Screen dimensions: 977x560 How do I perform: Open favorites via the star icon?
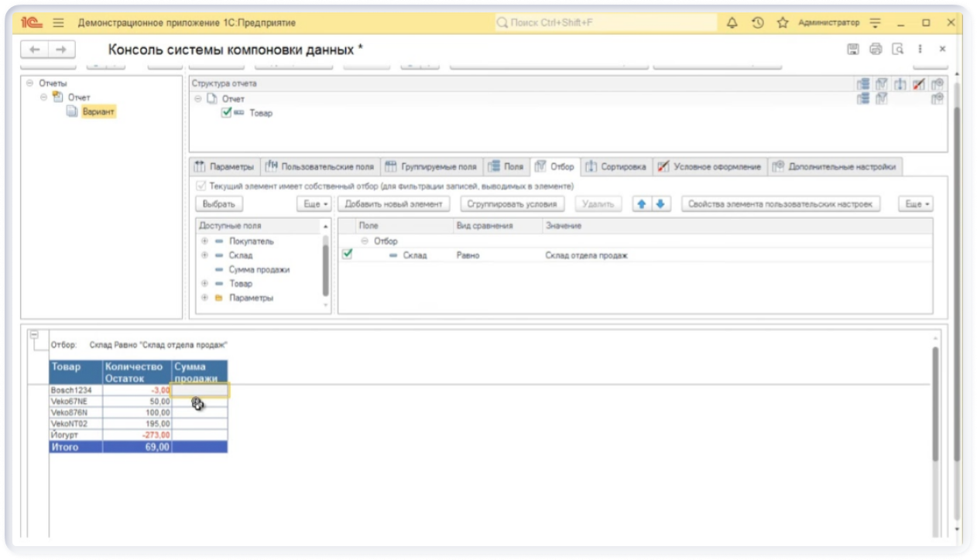783,23
